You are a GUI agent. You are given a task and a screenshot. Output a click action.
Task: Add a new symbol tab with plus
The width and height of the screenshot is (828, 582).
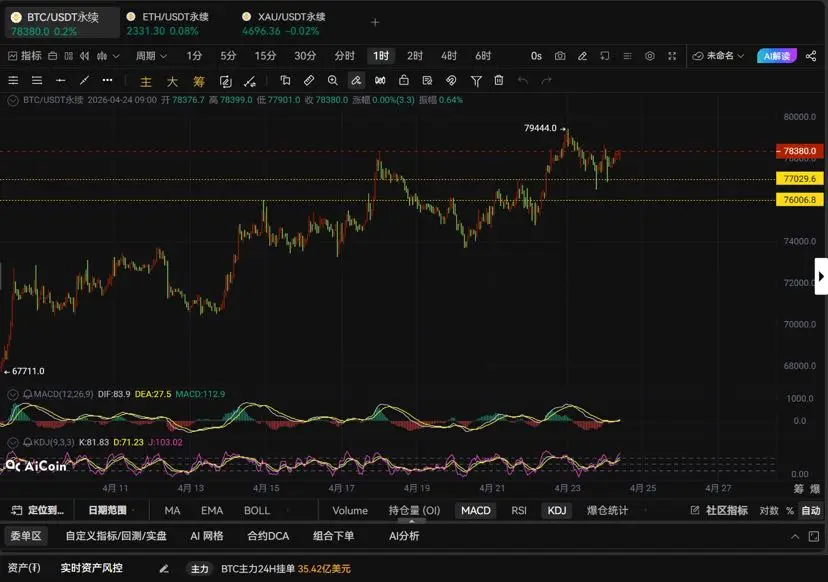pyautogui.click(x=375, y=23)
